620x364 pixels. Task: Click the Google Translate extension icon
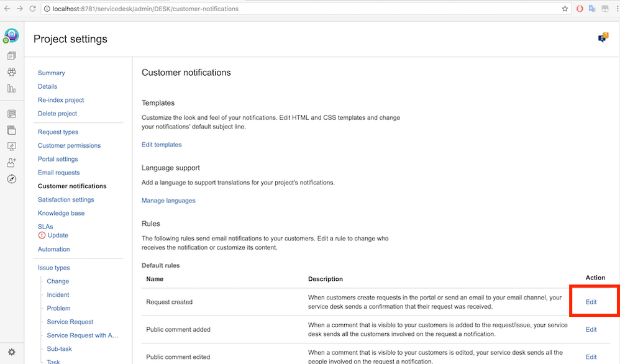pyautogui.click(x=592, y=9)
